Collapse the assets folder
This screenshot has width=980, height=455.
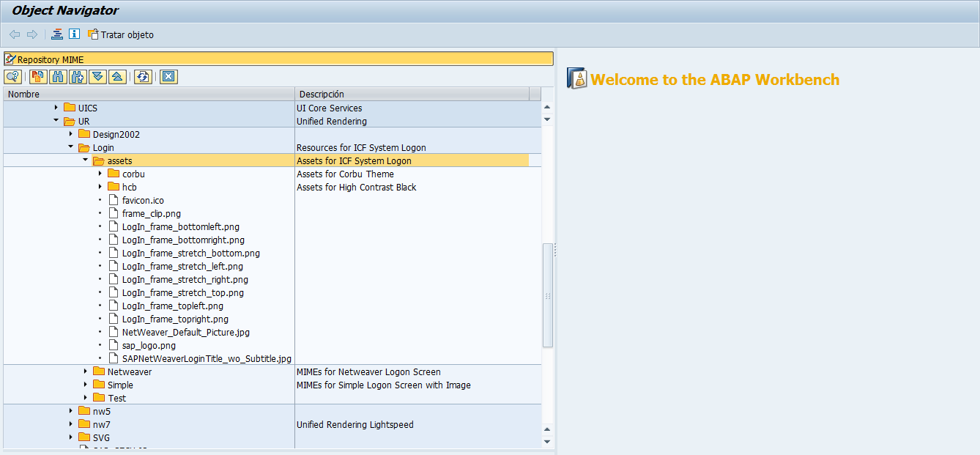(x=86, y=160)
